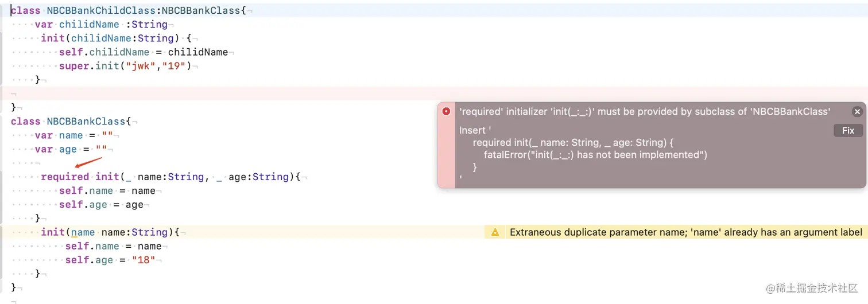The width and height of the screenshot is (868, 304).
Task: Close the 'required' initializer error popup
Action: click(857, 112)
